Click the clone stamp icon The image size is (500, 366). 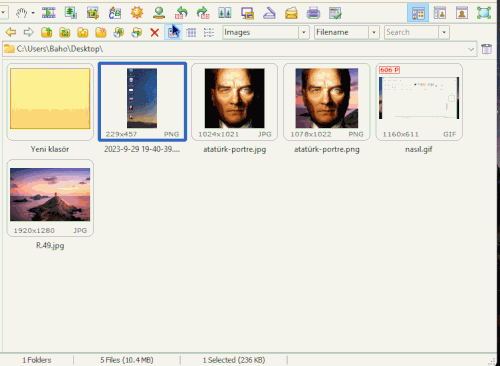pyautogui.click(x=159, y=13)
